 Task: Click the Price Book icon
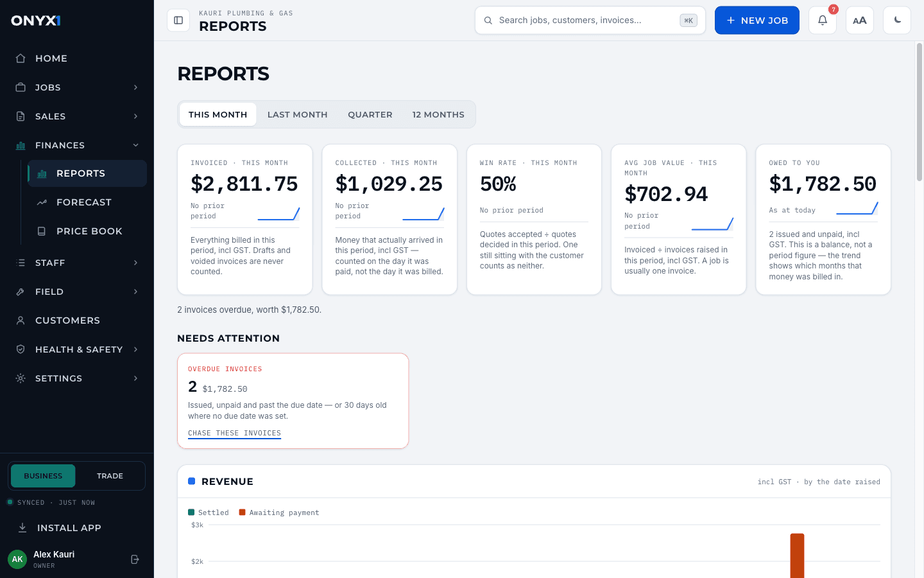(x=42, y=231)
